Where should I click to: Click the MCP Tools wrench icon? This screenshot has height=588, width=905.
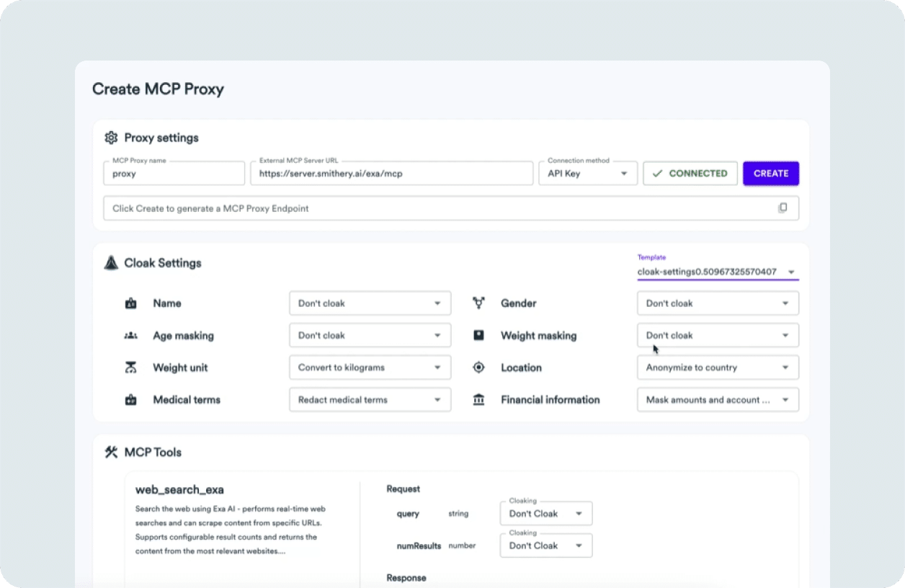[111, 453]
